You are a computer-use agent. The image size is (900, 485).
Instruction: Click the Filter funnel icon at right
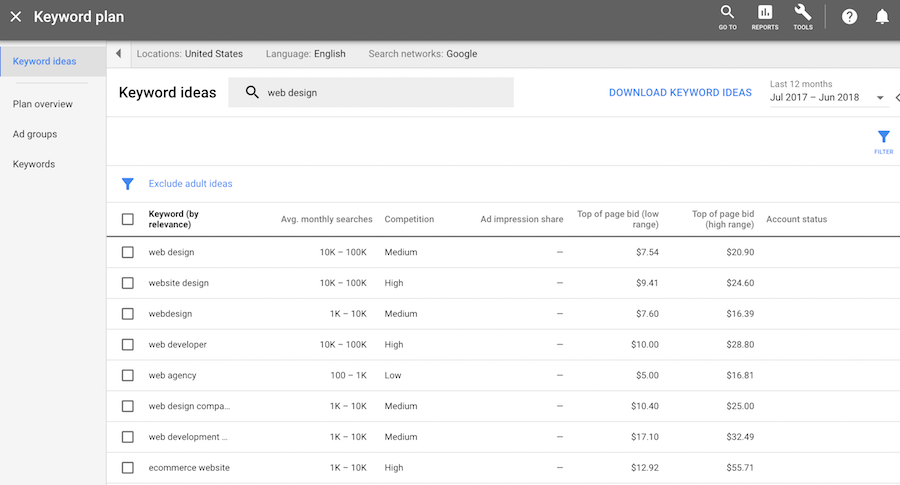pyautogui.click(x=883, y=140)
